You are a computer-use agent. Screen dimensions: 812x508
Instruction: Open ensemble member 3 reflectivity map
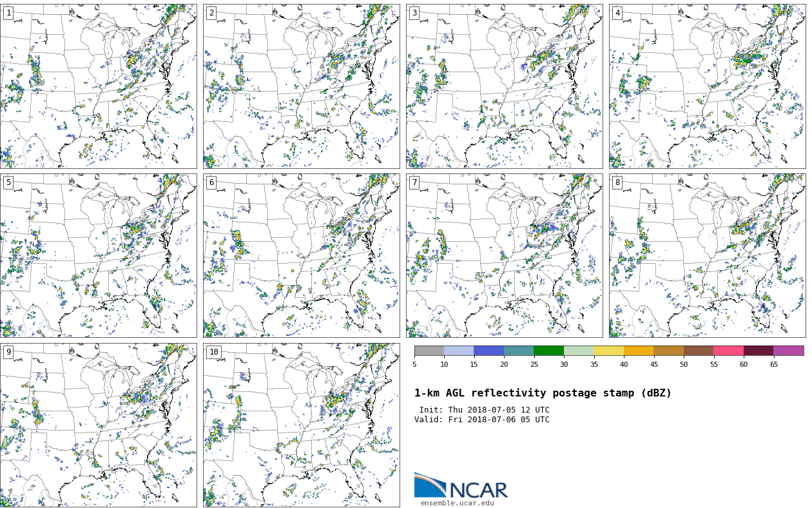pyautogui.click(x=504, y=86)
